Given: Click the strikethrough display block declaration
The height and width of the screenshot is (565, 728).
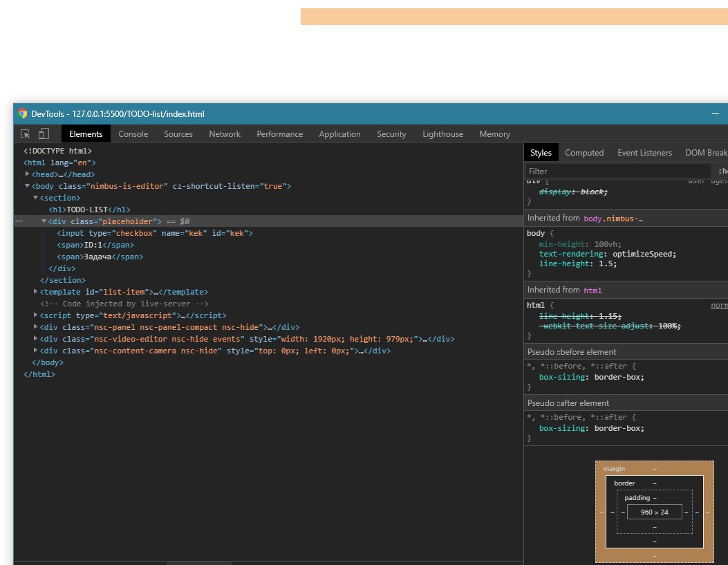Looking at the screenshot, I should (x=573, y=192).
